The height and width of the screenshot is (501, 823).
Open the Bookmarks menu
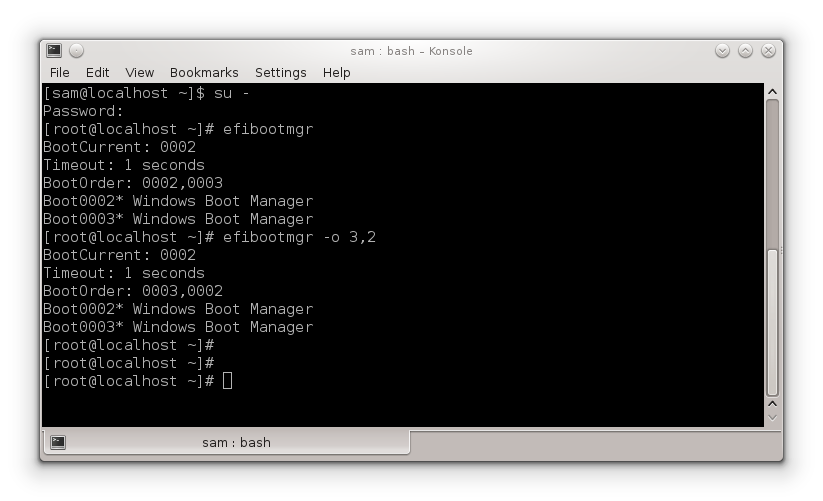[204, 72]
